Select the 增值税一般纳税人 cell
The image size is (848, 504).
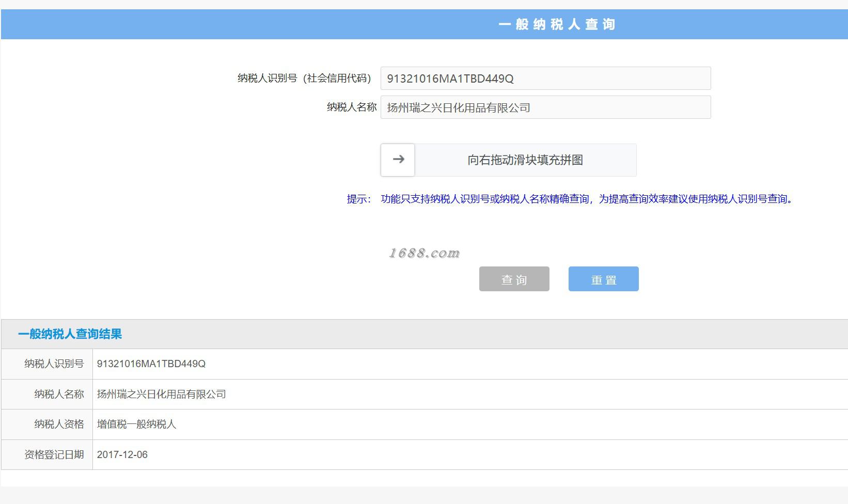(137, 424)
